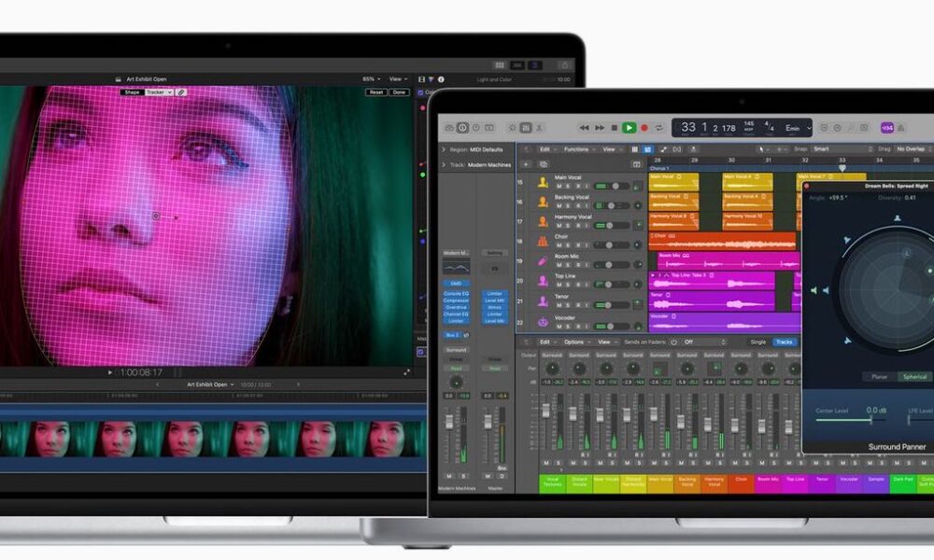Open the mixer Options menu
Viewport: 934px width, 560px height.
pyautogui.click(x=576, y=343)
